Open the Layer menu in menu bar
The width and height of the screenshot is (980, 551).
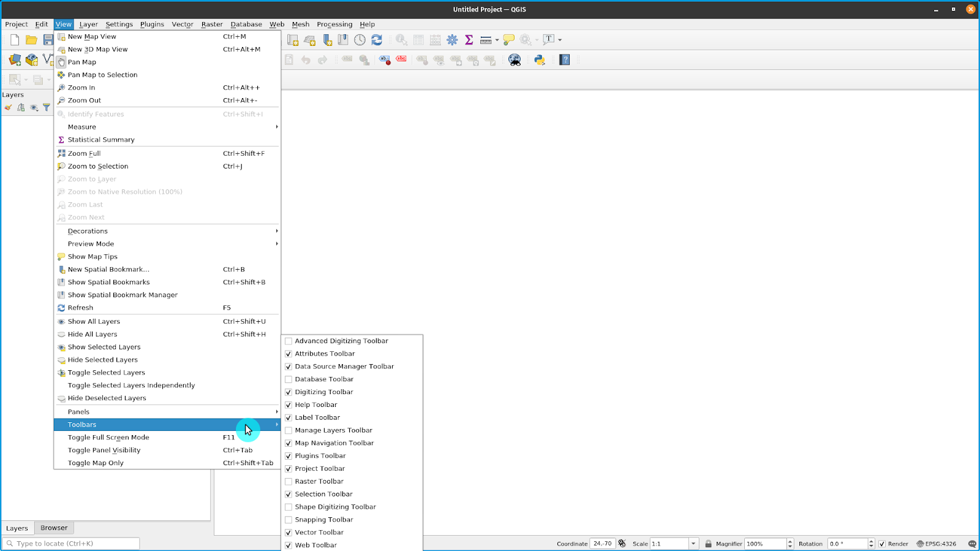88,25
